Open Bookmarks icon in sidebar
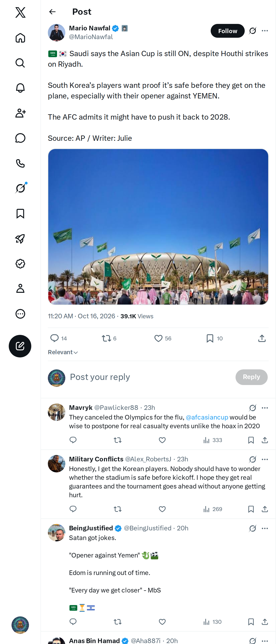 coord(20,214)
